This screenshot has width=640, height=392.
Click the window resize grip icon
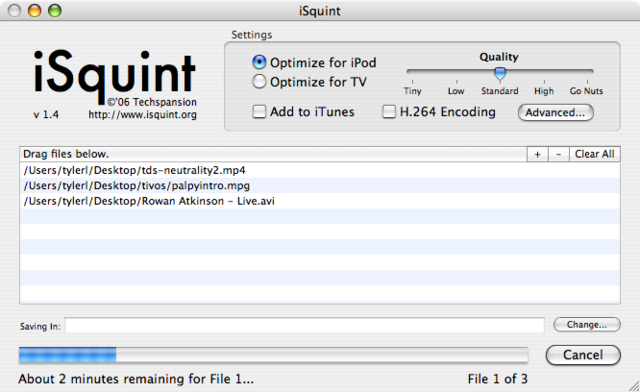633,386
